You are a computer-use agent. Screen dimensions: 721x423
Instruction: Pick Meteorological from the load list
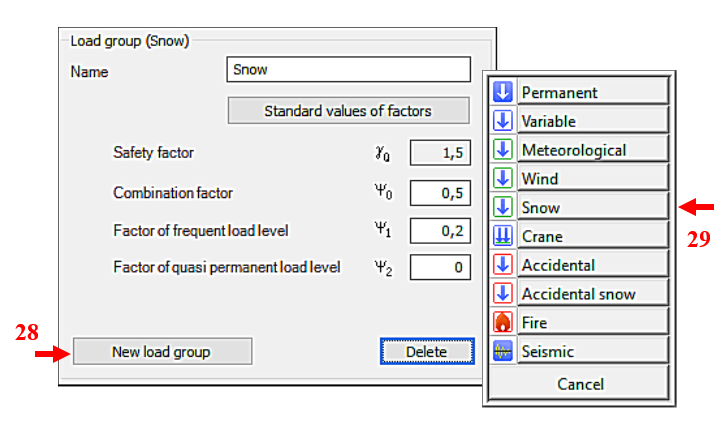click(593, 149)
